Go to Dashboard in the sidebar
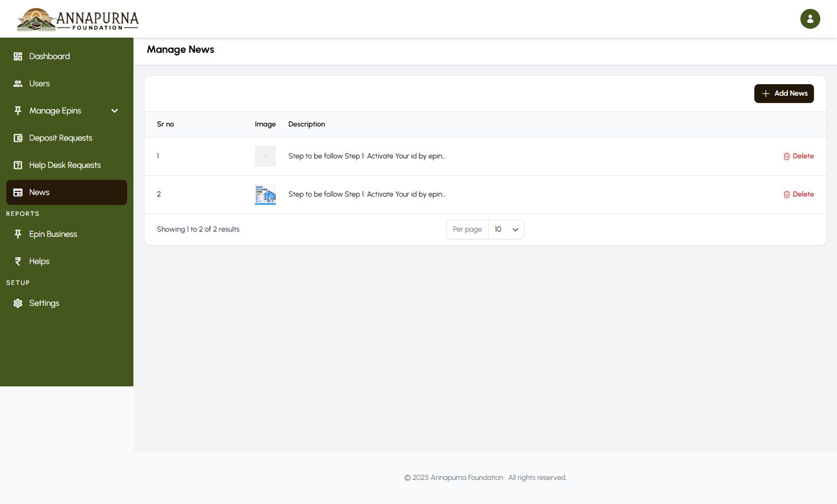 (66, 56)
